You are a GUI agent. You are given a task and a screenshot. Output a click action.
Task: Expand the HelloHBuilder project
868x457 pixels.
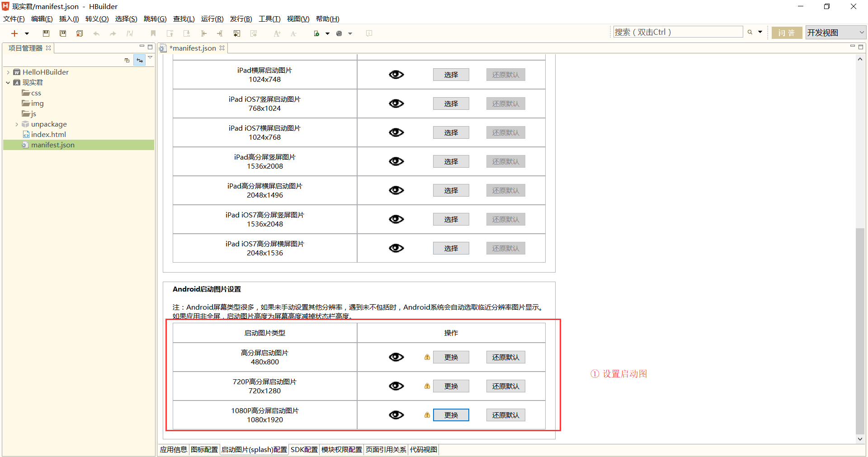[8, 72]
